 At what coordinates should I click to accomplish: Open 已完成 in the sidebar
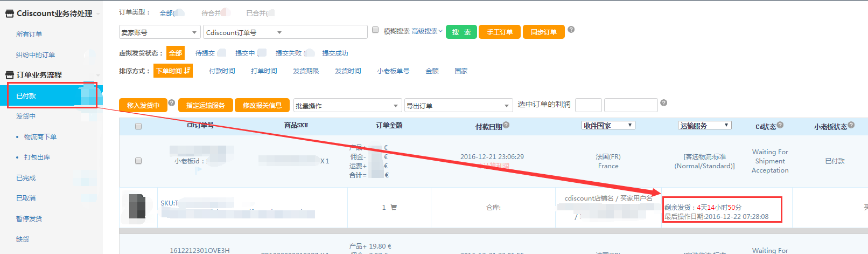point(26,177)
